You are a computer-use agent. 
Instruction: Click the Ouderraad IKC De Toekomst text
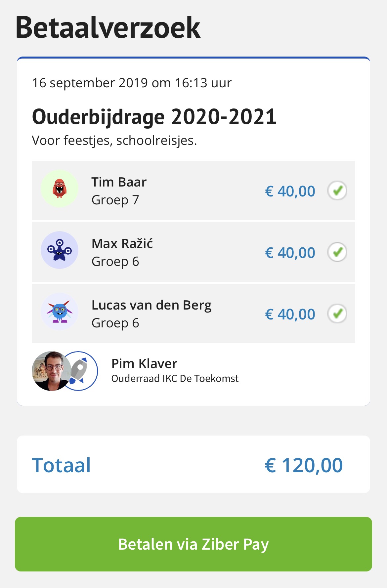tap(175, 379)
